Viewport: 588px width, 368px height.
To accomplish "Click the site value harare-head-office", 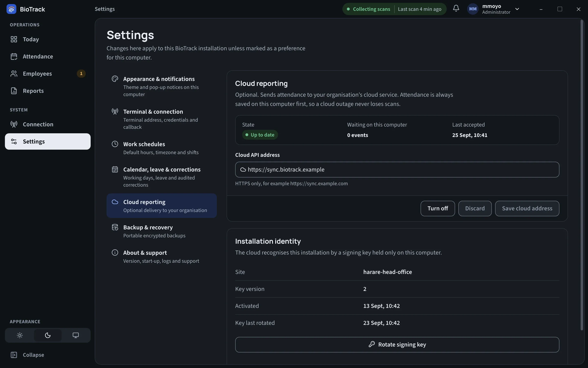I will (388, 272).
